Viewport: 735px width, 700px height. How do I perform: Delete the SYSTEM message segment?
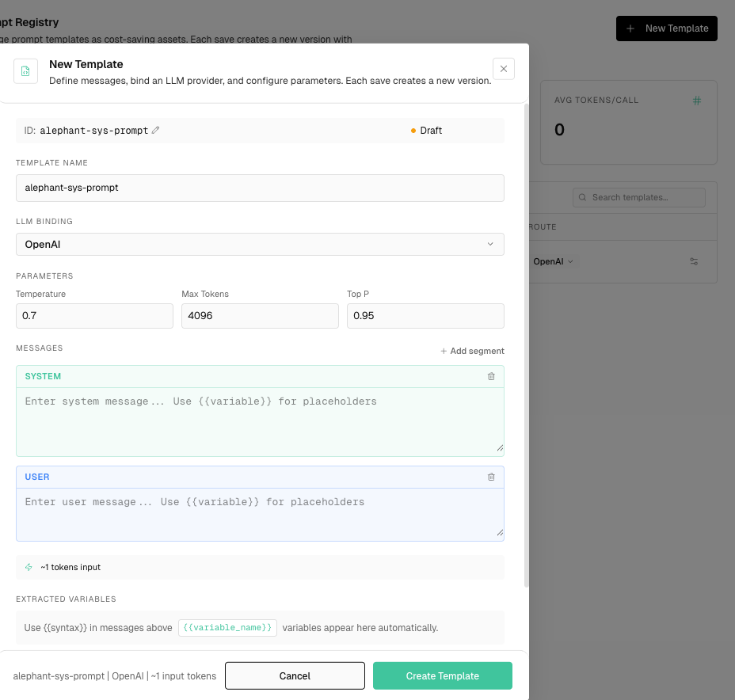tap(491, 376)
